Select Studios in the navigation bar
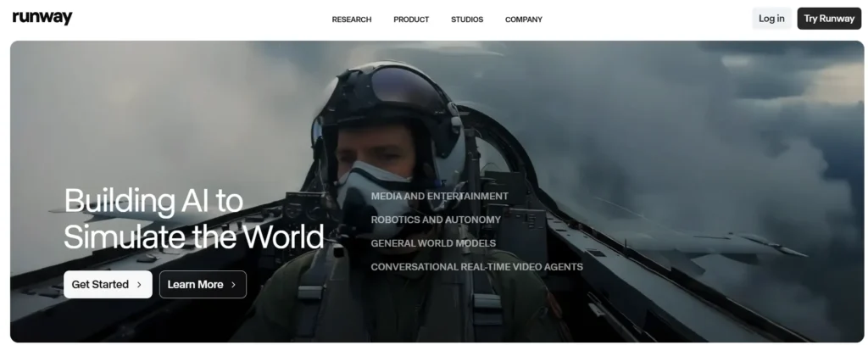The height and width of the screenshot is (345, 868). 467,19
